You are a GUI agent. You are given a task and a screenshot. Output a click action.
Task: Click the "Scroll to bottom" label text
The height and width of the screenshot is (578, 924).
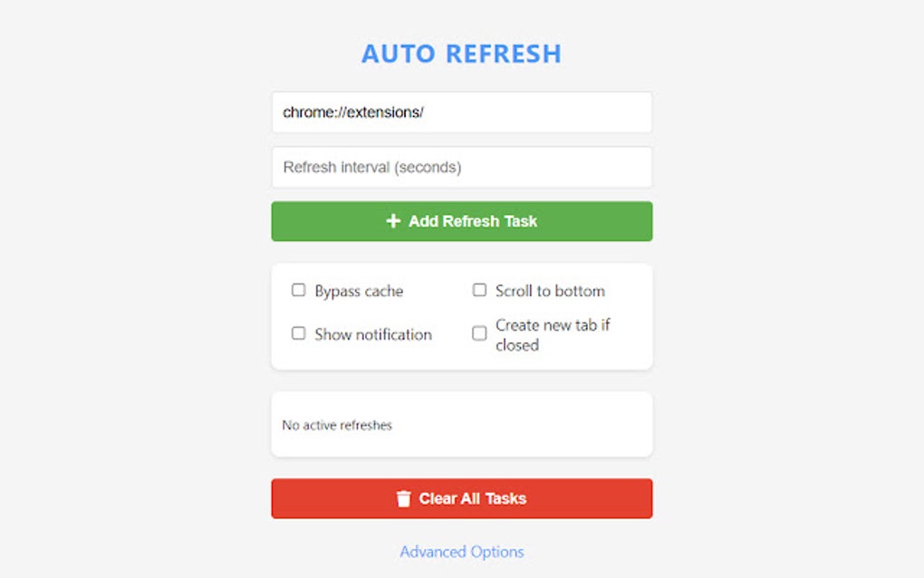coord(550,291)
